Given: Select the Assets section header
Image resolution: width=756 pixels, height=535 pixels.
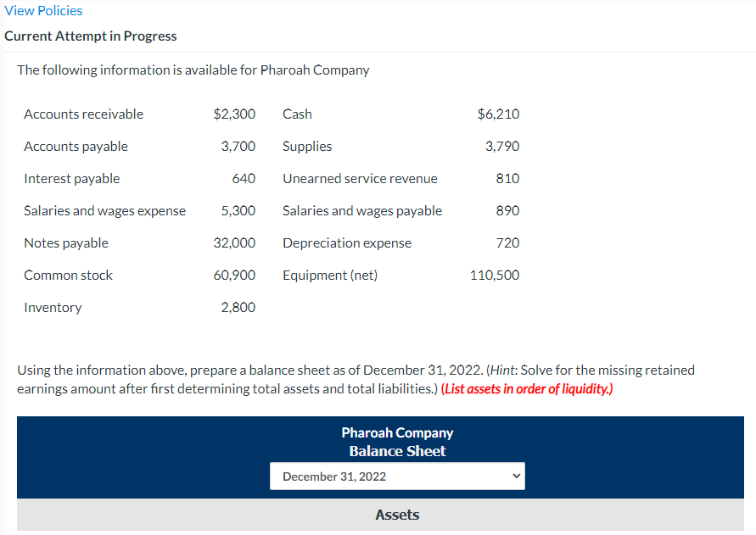Looking at the screenshot, I should (x=397, y=515).
